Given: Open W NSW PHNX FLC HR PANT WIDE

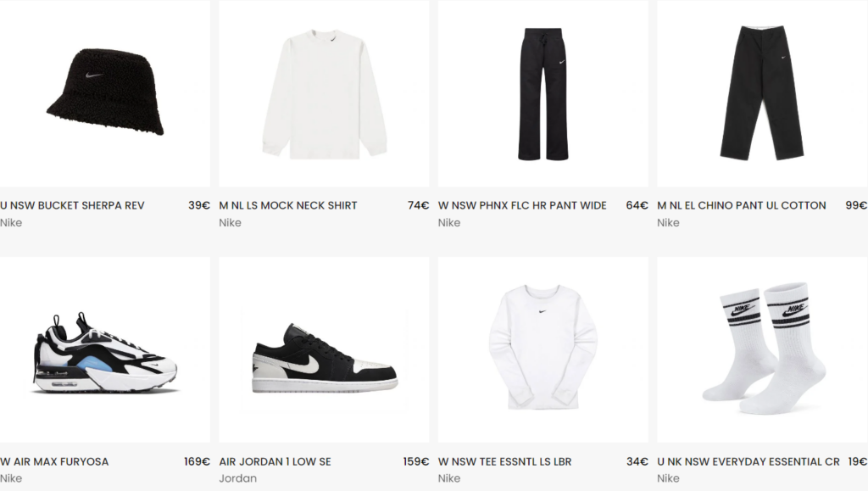Looking at the screenshot, I should [x=522, y=205].
